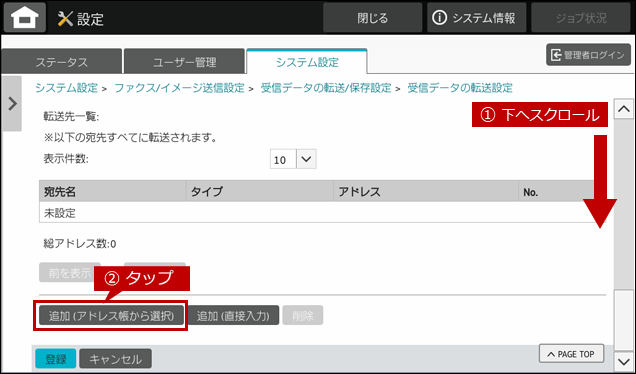Image resolution: width=636 pixels, height=374 pixels.
Task: Open システム情報 info button
Action: pos(476,18)
